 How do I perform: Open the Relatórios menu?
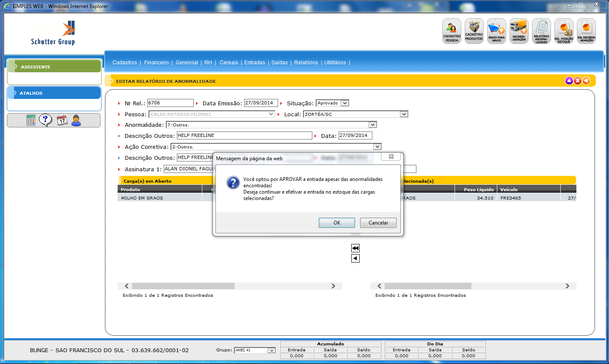[x=306, y=63]
